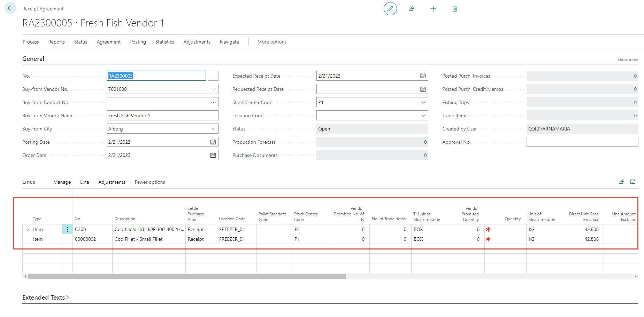The image size is (644, 317).
Task: Click the pencil edit icon
Action: [x=390, y=9]
